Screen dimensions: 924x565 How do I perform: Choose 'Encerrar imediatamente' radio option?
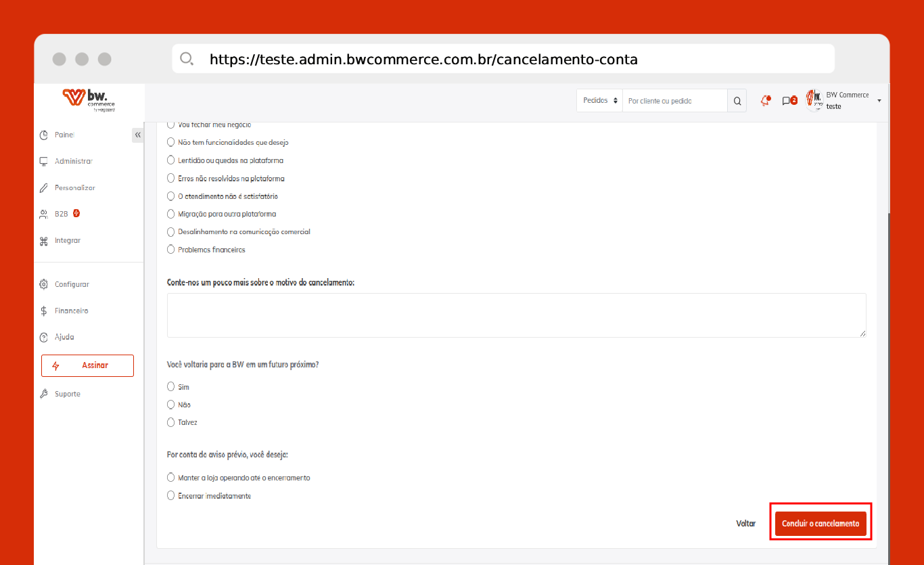[171, 496]
